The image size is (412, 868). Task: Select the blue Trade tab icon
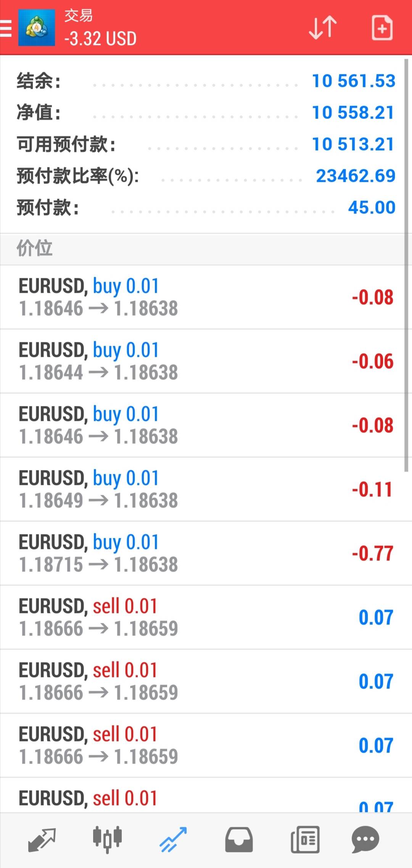click(x=173, y=839)
